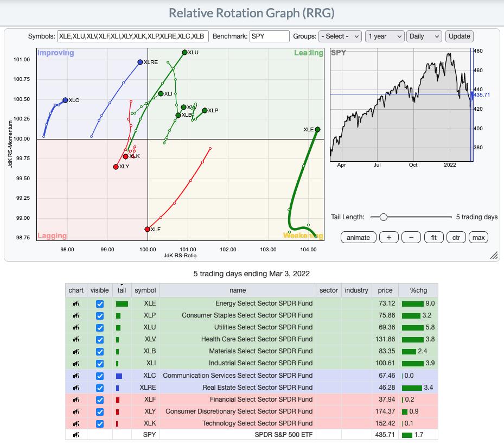This screenshot has height=444, width=504.
Task: Open the chart icon in the XLE row
Action: [x=76, y=303]
